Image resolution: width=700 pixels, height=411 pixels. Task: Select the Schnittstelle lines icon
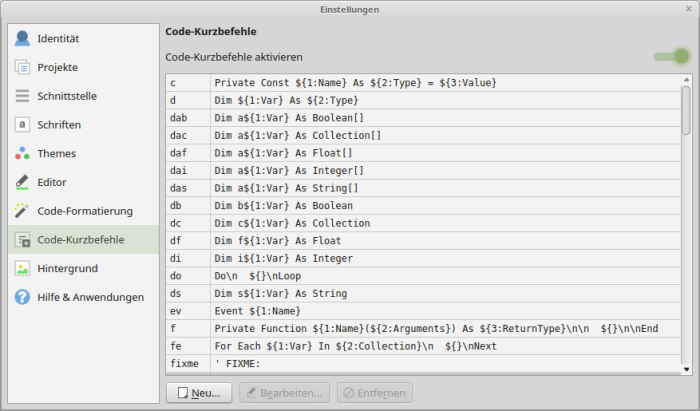(x=22, y=97)
